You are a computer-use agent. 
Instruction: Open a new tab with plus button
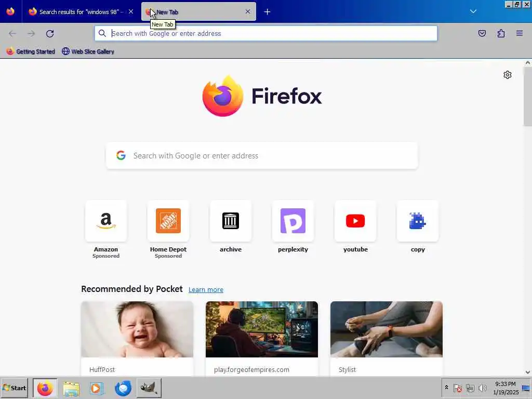[267, 12]
